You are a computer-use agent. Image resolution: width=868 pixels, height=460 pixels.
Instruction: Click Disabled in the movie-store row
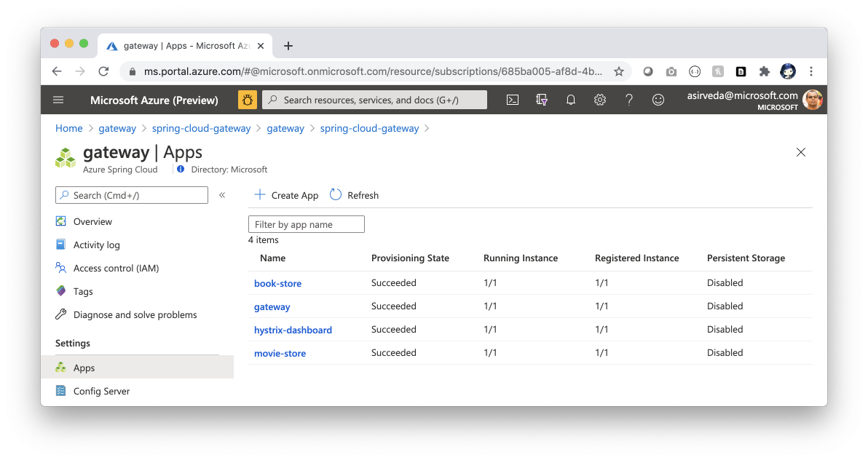click(x=725, y=352)
